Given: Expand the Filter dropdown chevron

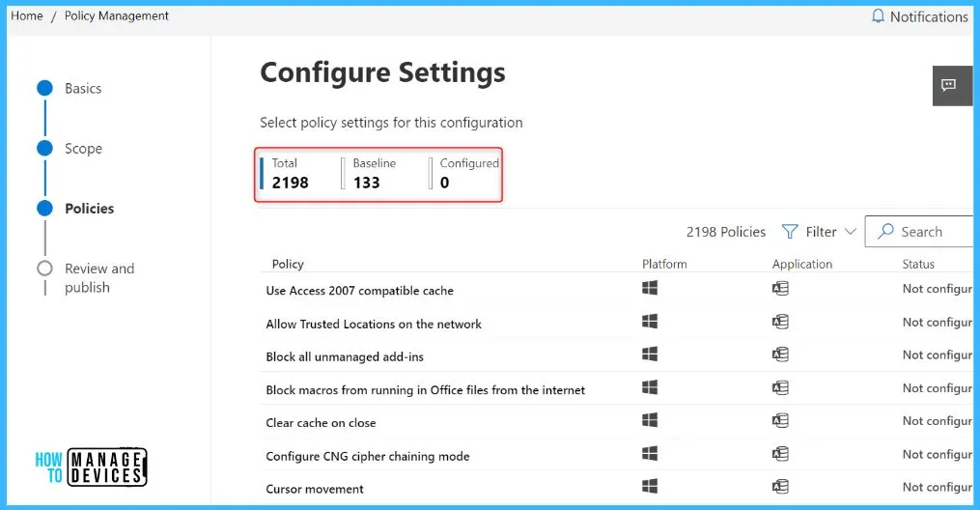Looking at the screenshot, I should 850,232.
